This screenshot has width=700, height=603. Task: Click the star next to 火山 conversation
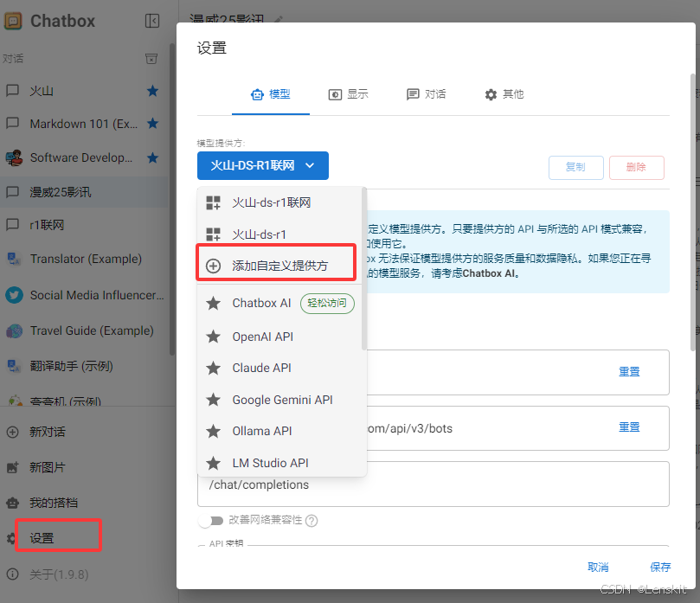click(x=152, y=91)
